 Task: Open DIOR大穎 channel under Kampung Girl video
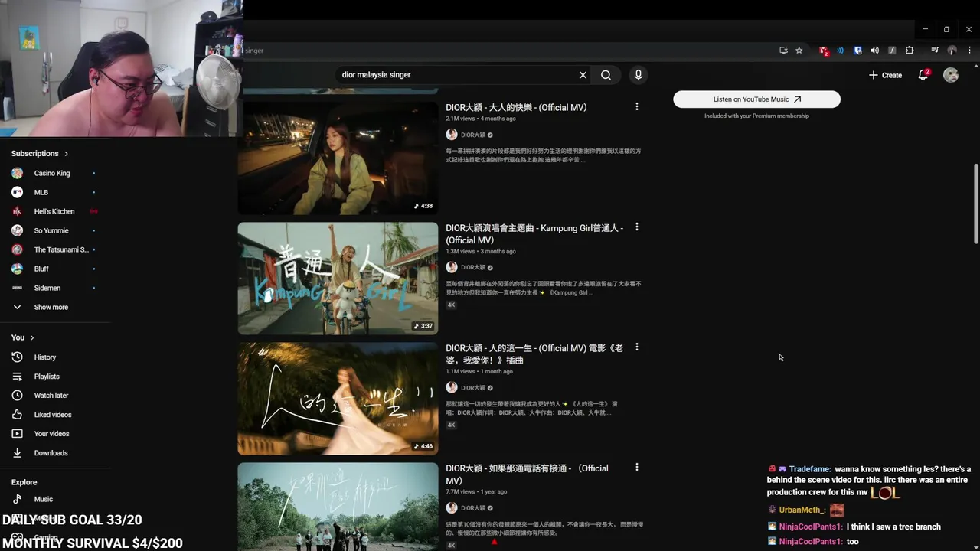point(472,268)
